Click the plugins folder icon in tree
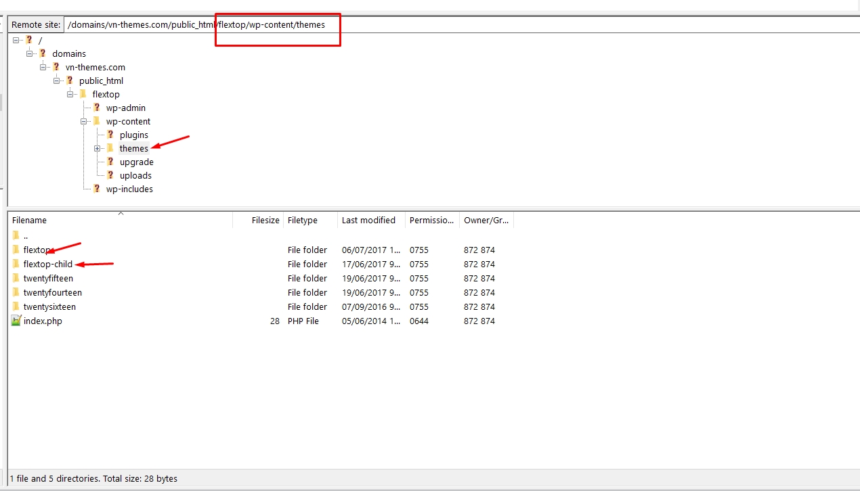 tap(110, 135)
